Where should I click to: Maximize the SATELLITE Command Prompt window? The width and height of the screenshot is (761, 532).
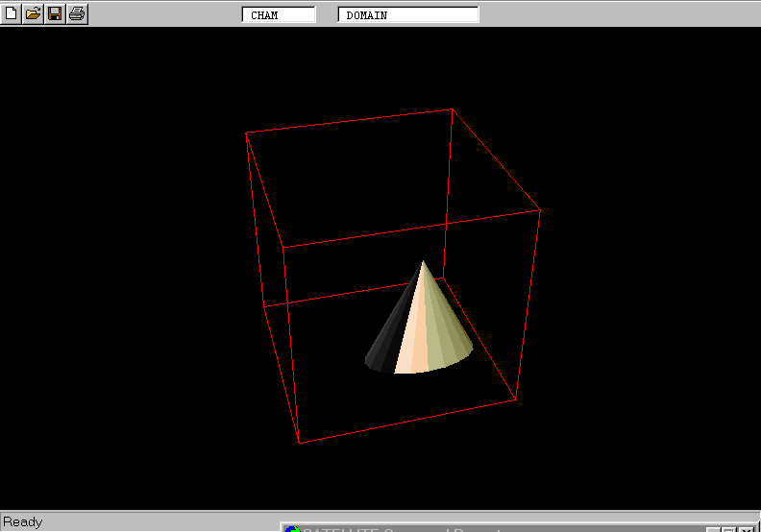tap(729, 529)
